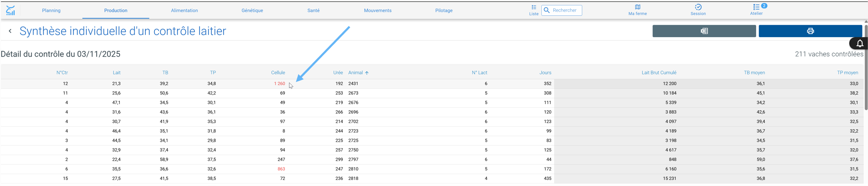The height and width of the screenshot is (186, 868).
Task: Sort by TB moyen column header
Action: (754, 73)
